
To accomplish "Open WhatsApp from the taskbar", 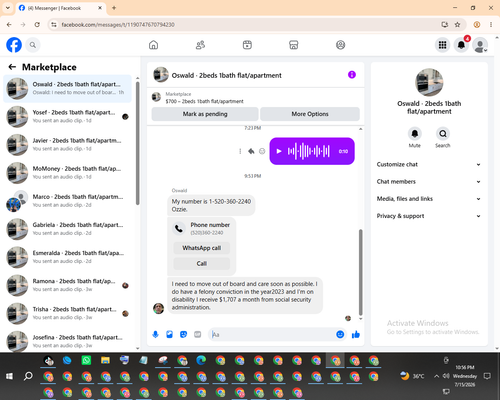I will tap(86, 360).
